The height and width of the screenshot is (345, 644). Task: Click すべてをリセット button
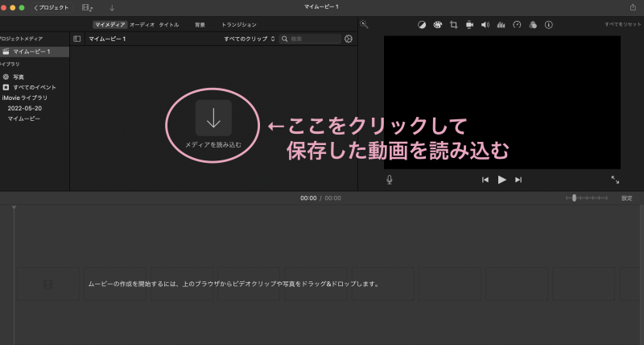tap(622, 25)
